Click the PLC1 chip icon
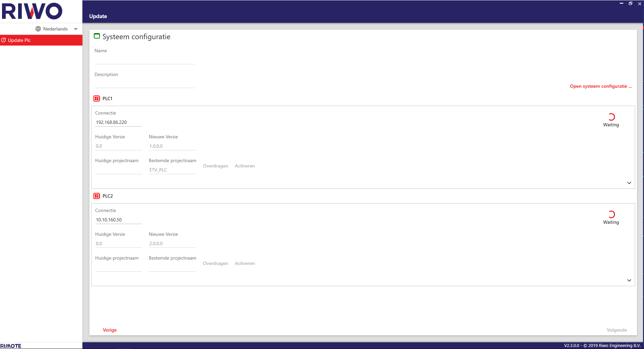644x349 pixels. coord(97,98)
